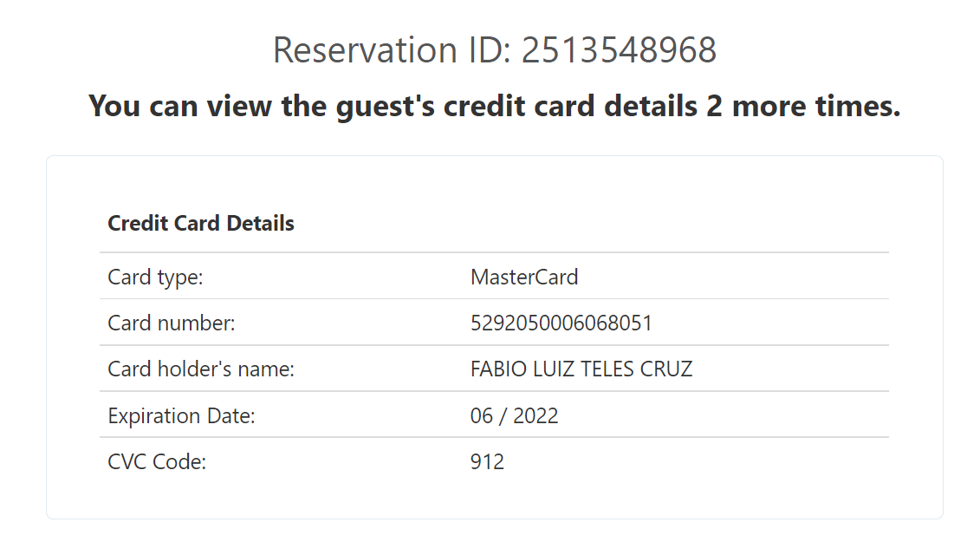
Task: Click the expiration year digits
Action: (x=536, y=416)
